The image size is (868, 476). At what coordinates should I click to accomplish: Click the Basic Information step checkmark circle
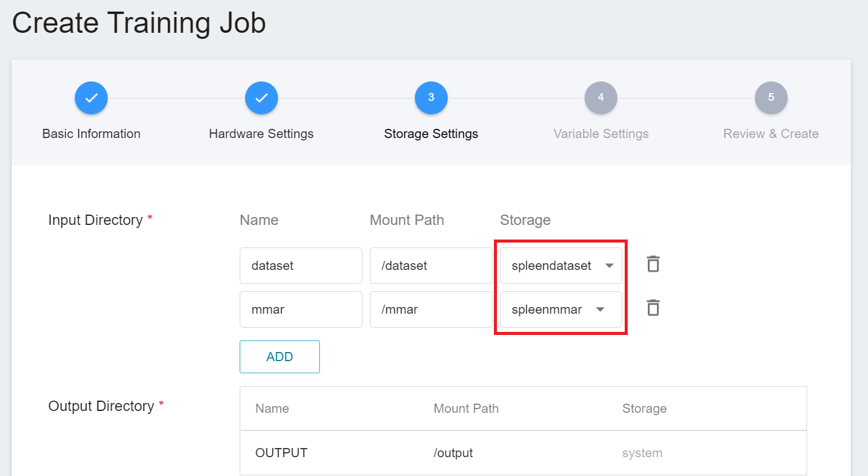(91, 98)
